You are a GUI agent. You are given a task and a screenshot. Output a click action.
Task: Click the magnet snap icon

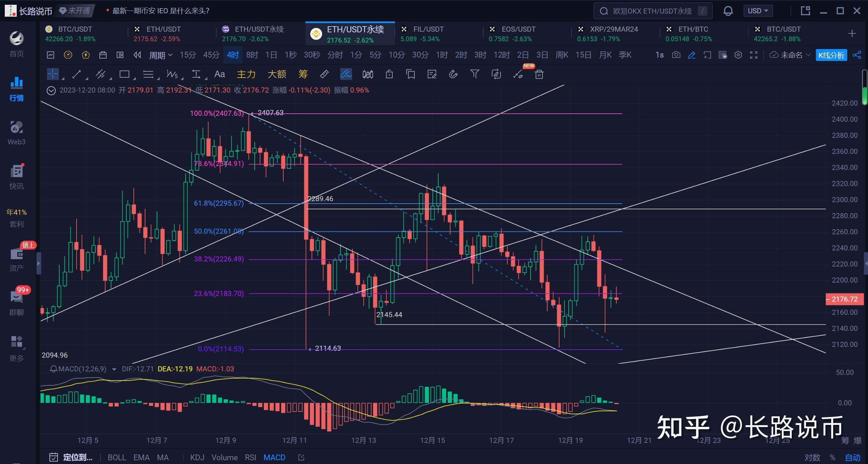point(453,74)
